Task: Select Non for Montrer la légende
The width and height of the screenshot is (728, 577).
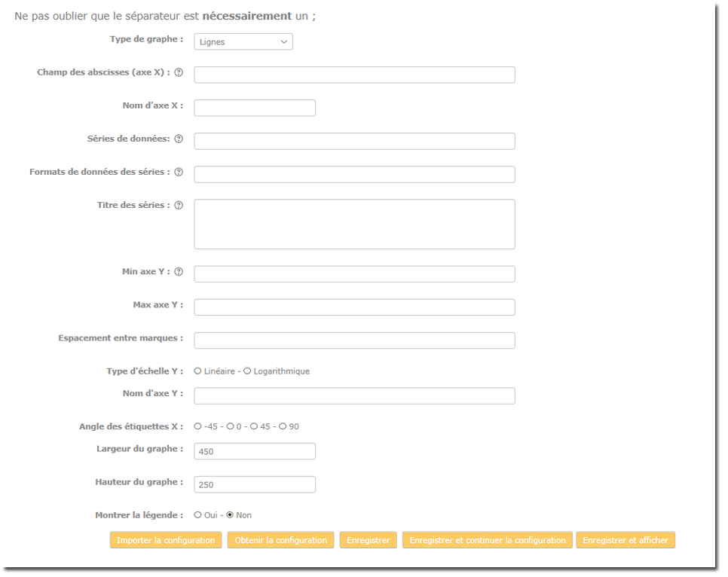Action: click(231, 515)
